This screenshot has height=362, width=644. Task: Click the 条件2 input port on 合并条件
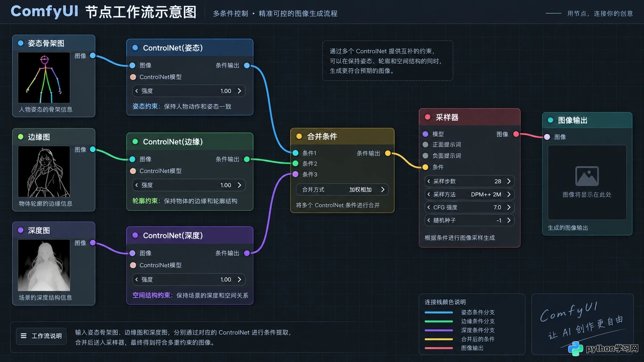(295, 164)
